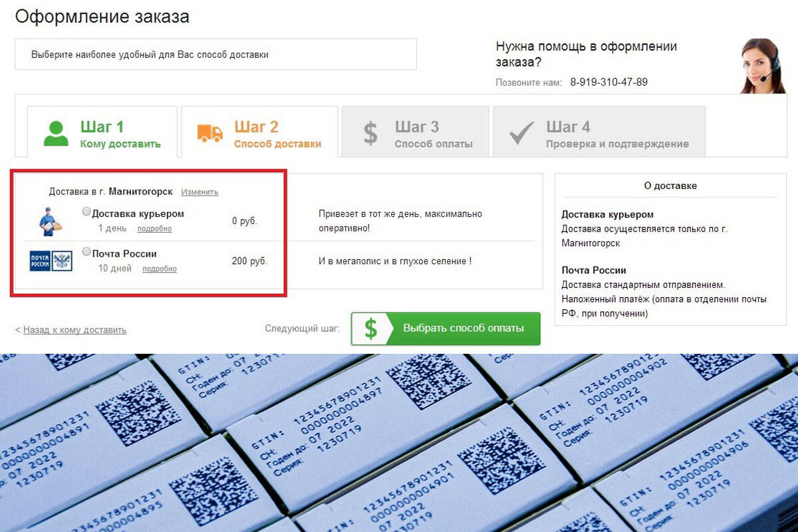Switch to Шаг 4 Проверка и подтверждение tab
This screenshot has height=532, width=798.
(x=599, y=132)
